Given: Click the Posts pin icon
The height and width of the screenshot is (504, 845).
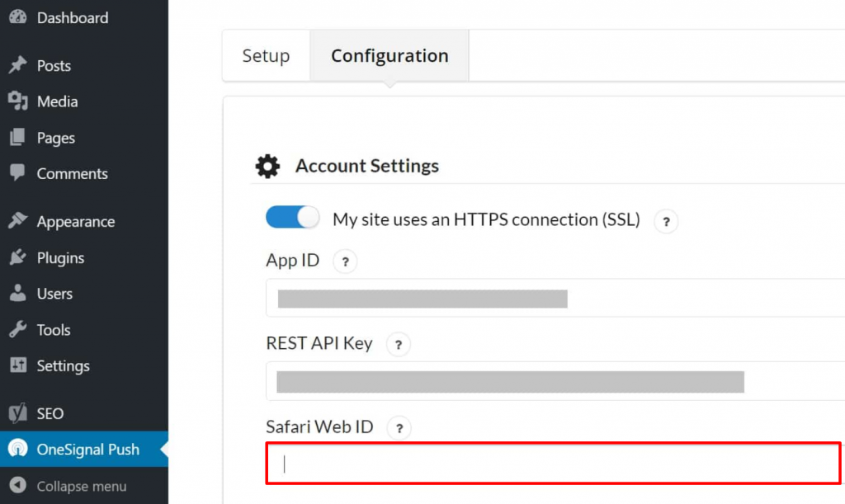Looking at the screenshot, I should (x=18, y=64).
